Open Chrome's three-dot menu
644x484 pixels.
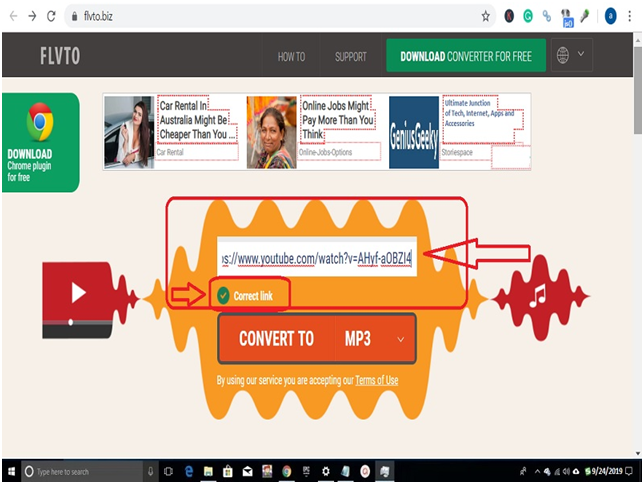point(630,16)
